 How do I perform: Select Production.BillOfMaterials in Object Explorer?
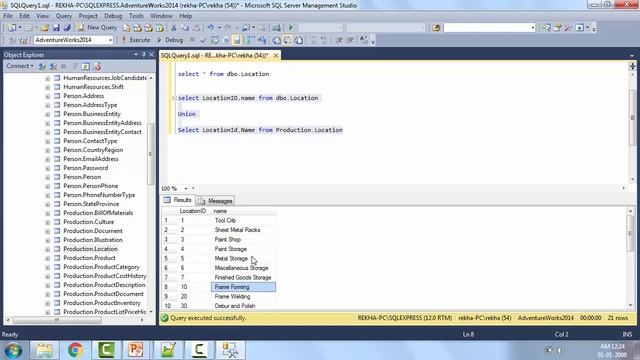[98, 213]
